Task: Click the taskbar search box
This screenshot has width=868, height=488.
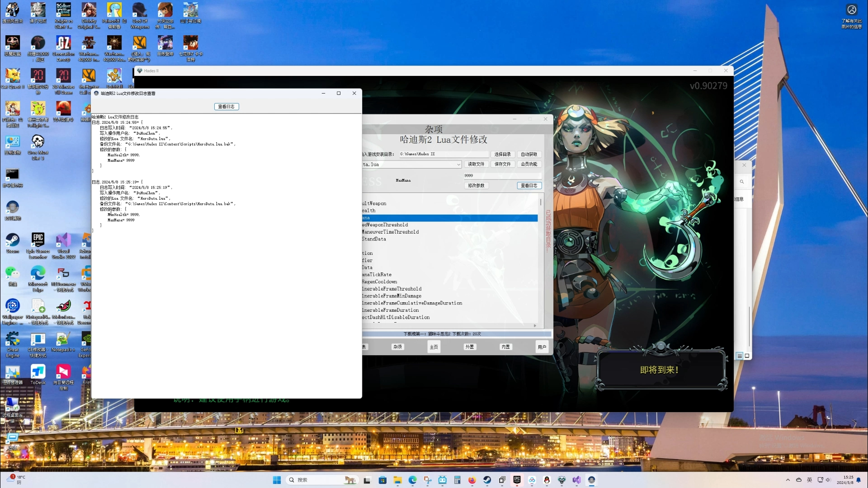Action: [x=322, y=480]
